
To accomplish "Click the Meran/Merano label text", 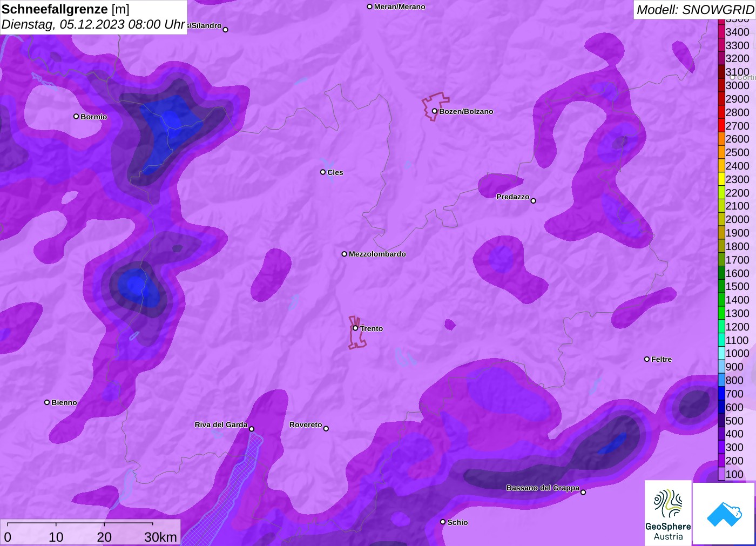I will click(400, 6).
